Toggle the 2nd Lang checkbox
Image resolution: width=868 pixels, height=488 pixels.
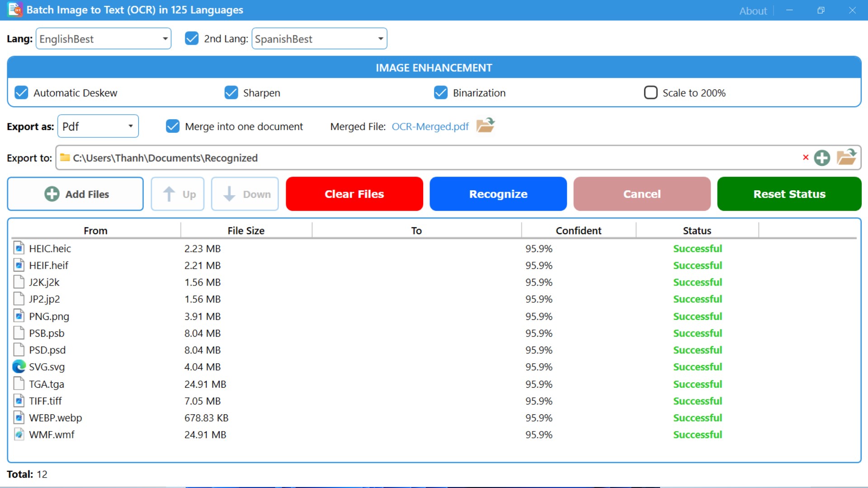(x=192, y=38)
